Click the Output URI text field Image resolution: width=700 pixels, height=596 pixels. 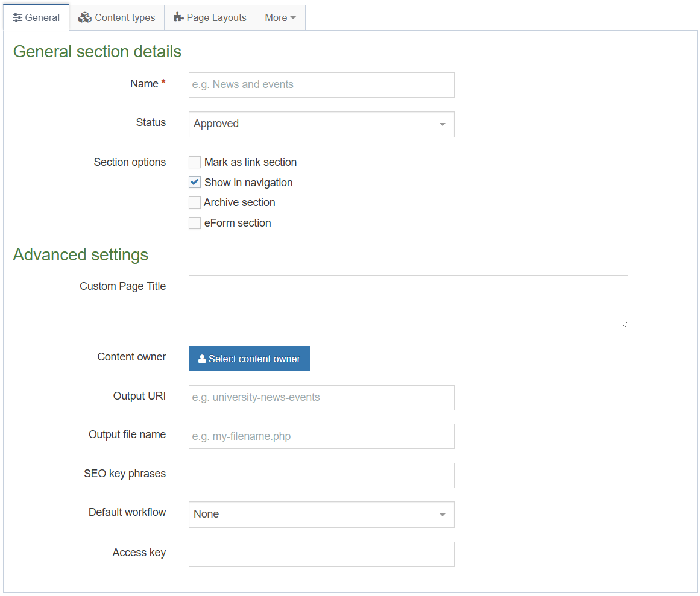coord(321,398)
